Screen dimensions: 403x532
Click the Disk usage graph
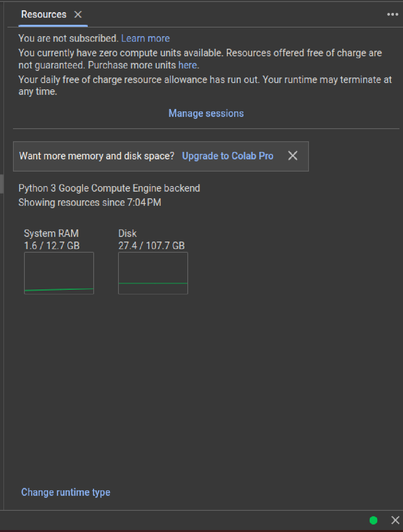[x=153, y=273]
